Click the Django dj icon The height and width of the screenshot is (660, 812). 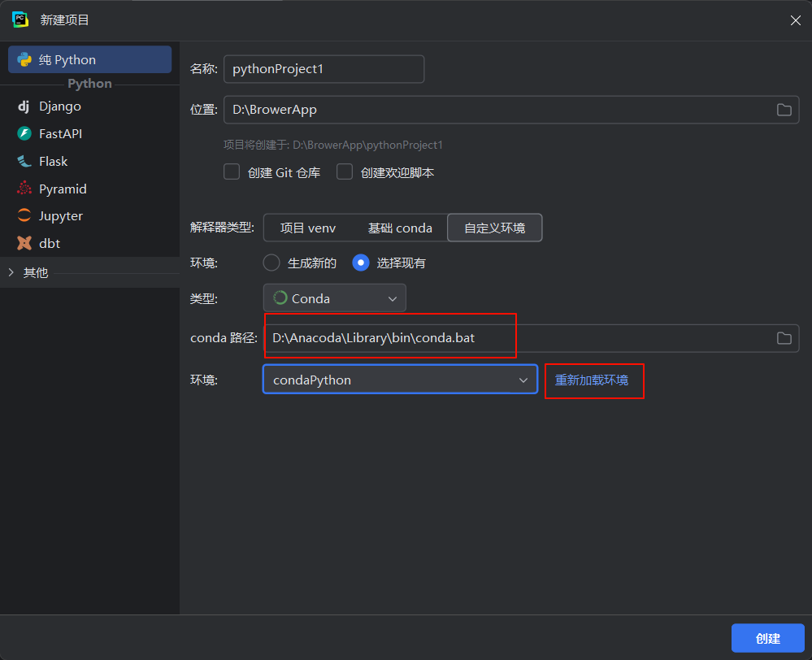pyautogui.click(x=24, y=106)
